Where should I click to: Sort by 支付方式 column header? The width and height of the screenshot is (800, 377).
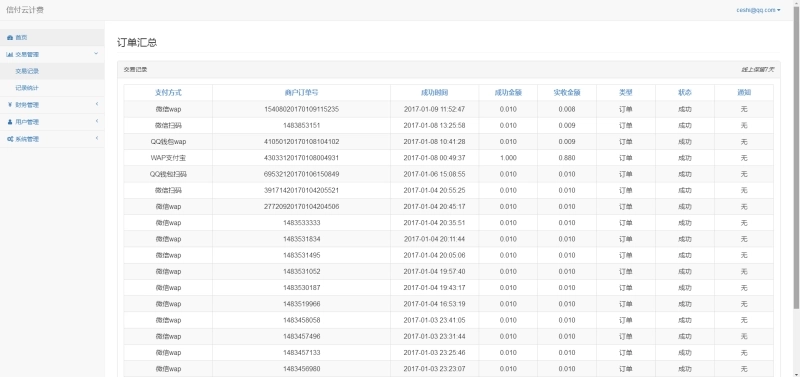(x=168, y=93)
